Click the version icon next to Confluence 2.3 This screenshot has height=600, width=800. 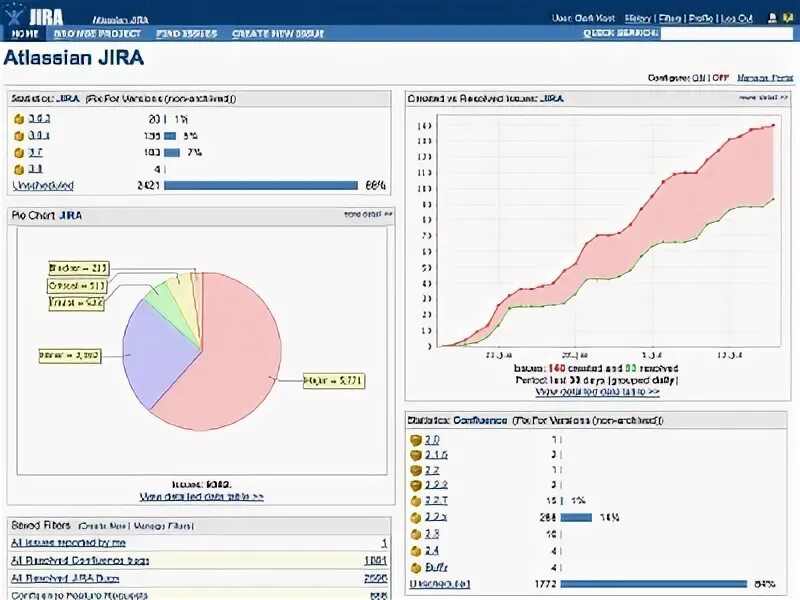pos(416,534)
